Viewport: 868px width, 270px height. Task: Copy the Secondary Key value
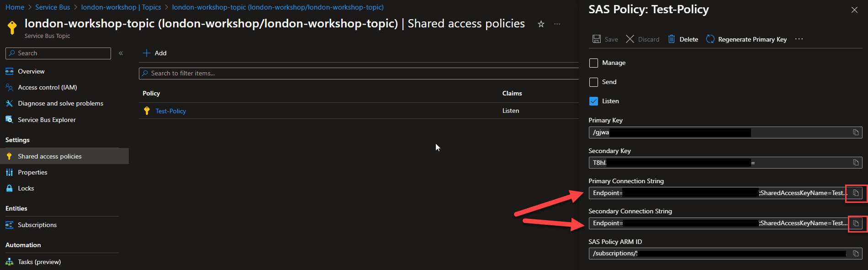pyautogui.click(x=856, y=163)
